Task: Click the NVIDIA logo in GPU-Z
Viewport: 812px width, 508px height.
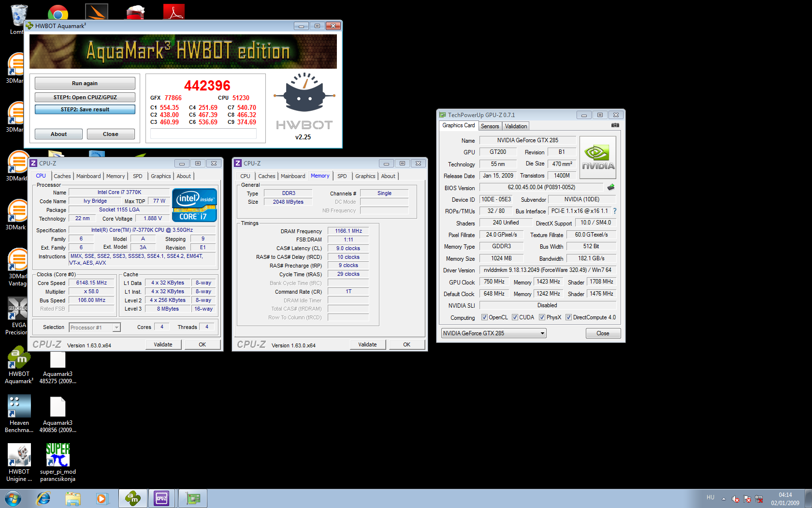Action: pos(598,158)
